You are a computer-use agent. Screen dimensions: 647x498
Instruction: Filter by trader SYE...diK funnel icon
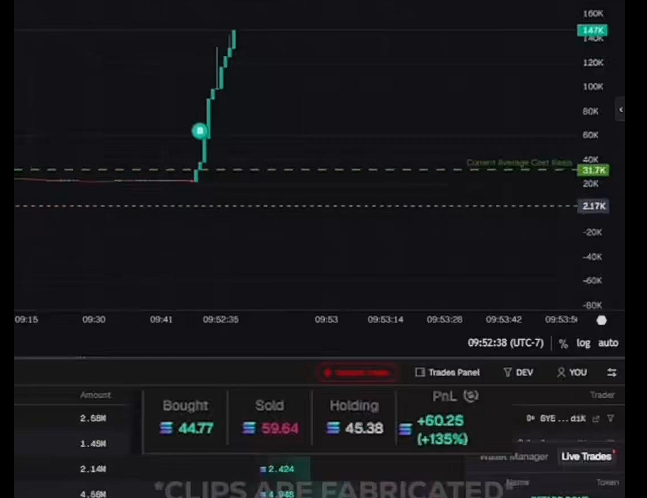pyautogui.click(x=611, y=418)
